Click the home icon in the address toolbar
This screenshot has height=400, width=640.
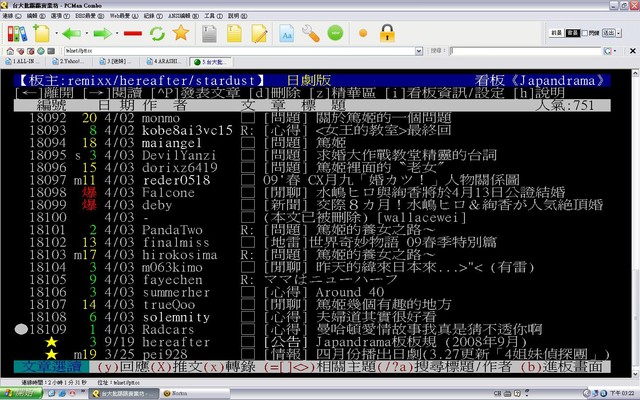10,51
